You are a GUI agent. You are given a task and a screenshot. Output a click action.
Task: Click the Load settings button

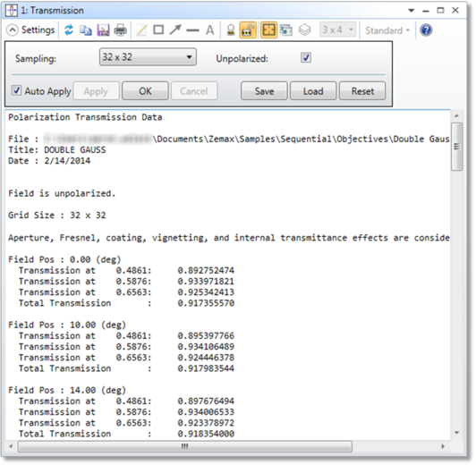click(313, 91)
